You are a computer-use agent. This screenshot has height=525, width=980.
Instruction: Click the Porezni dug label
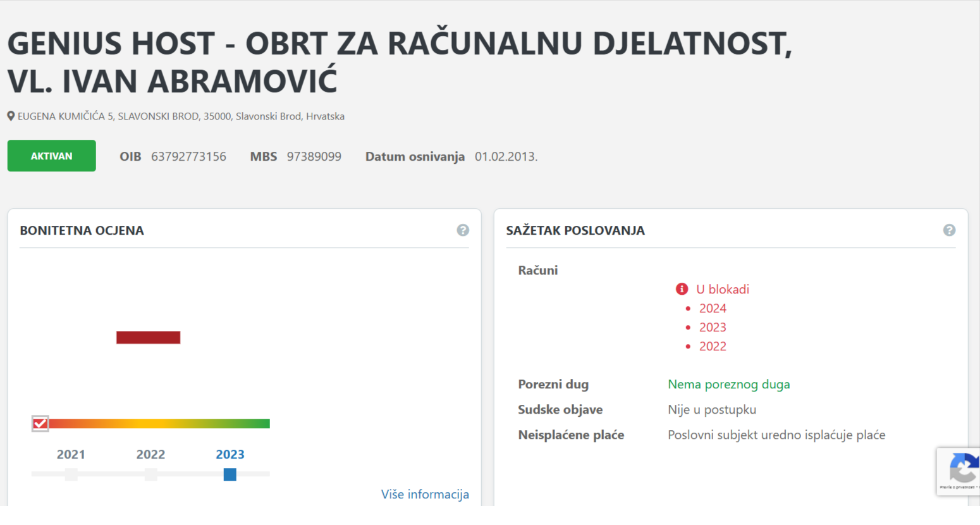553,384
